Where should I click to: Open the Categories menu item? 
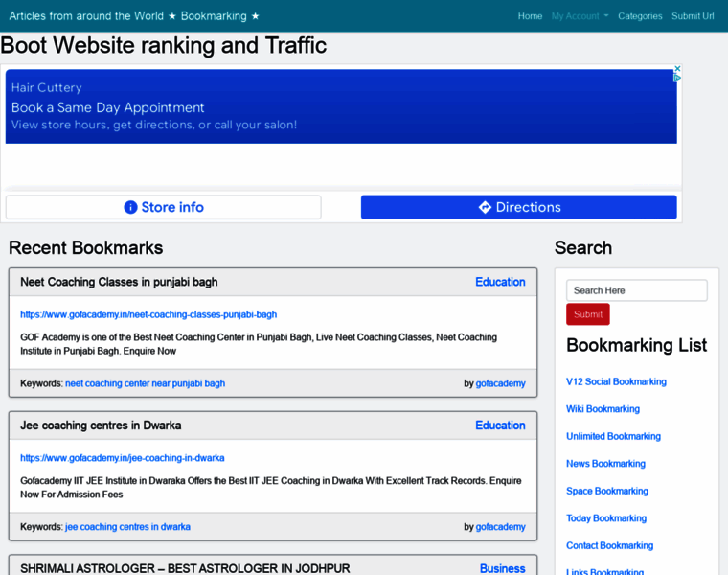(640, 16)
